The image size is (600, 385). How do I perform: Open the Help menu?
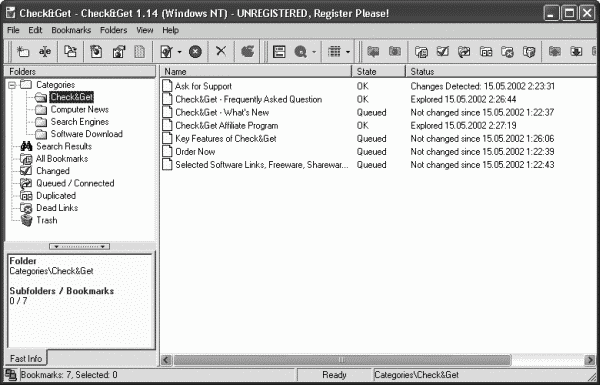(x=170, y=30)
